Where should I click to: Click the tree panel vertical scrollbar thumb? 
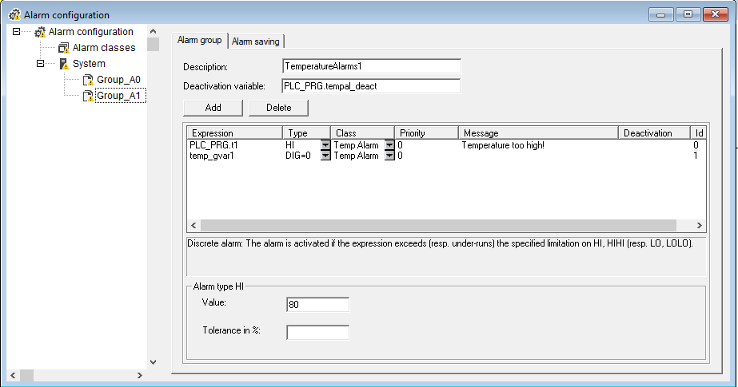point(153,44)
